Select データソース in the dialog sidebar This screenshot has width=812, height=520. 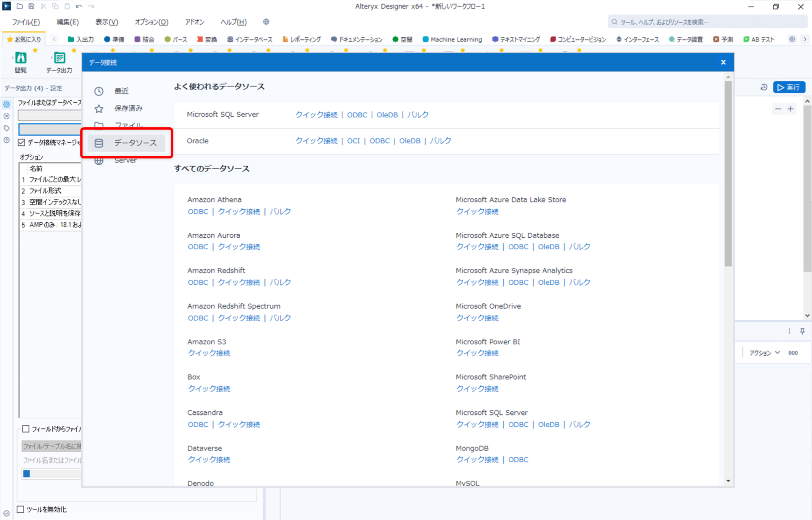click(126, 143)
